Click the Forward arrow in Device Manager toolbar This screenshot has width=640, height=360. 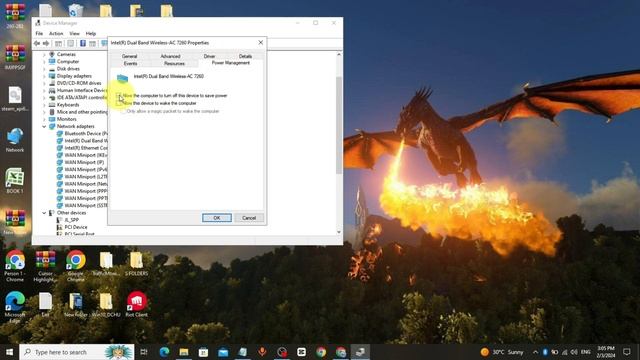click(46, 43)
